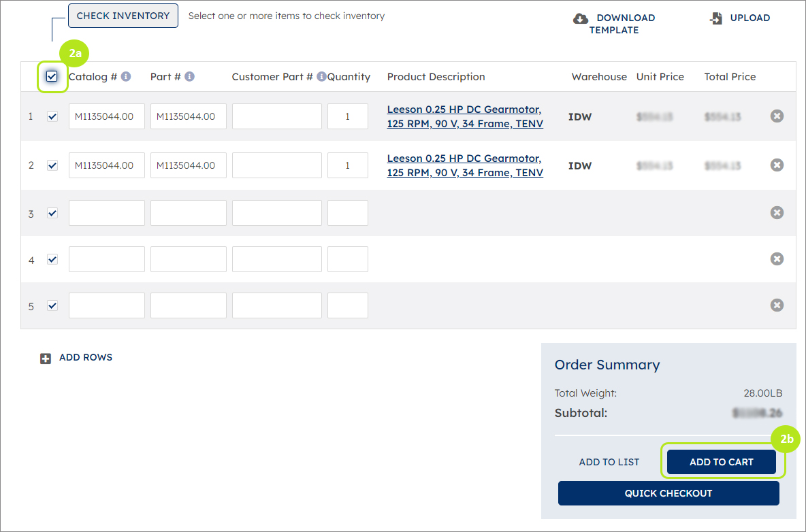Click the Add Rows plus icon
Viewport: 806px width, 532px height.
point(46,359)
